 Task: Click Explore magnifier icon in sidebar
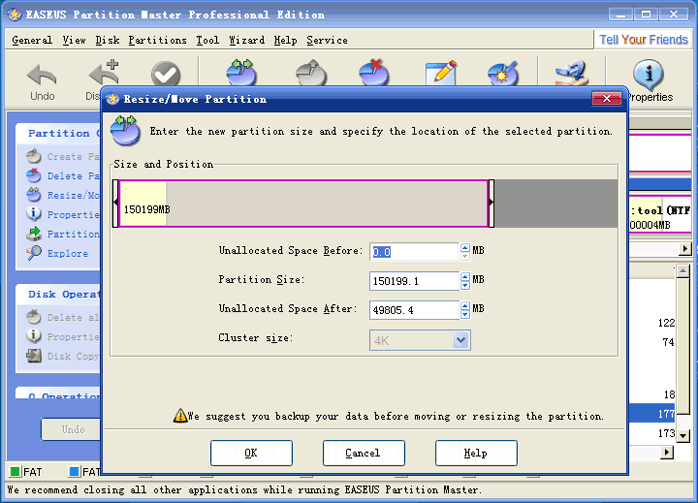(x=34, y=253)
